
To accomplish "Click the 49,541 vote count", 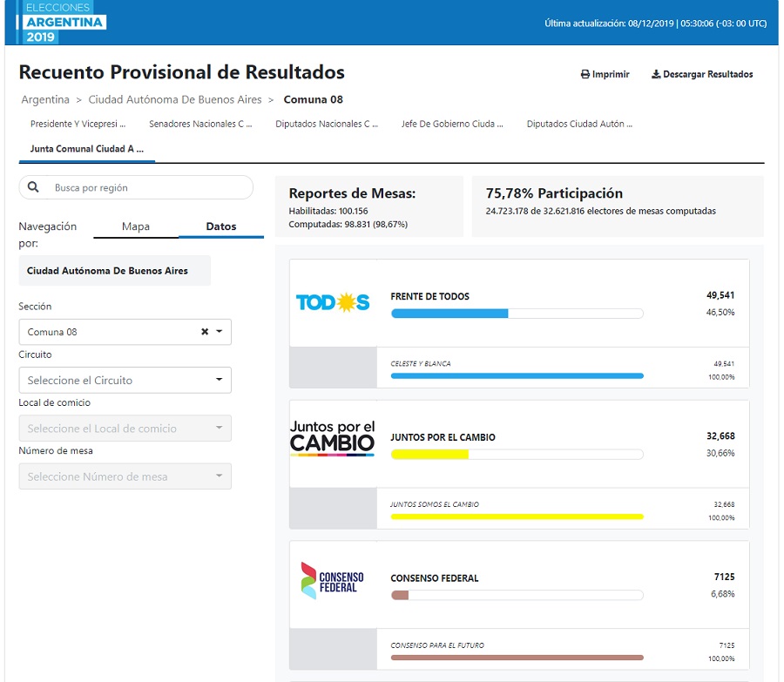I will (x=720, y=295).
